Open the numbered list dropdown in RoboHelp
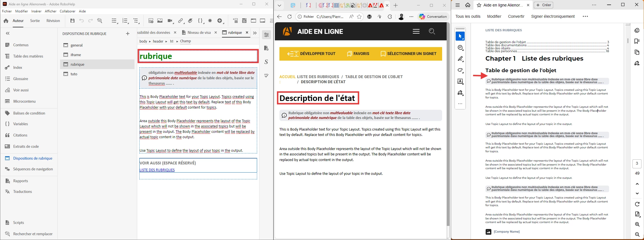Image resolution: width=644 pixels, height=240 pixels. point(125,21)
